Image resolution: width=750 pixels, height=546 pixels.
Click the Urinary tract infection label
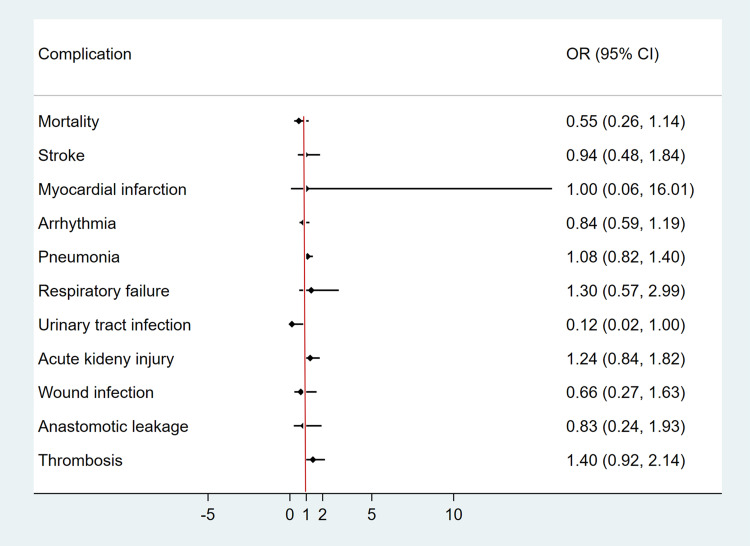tap(114, 325)
